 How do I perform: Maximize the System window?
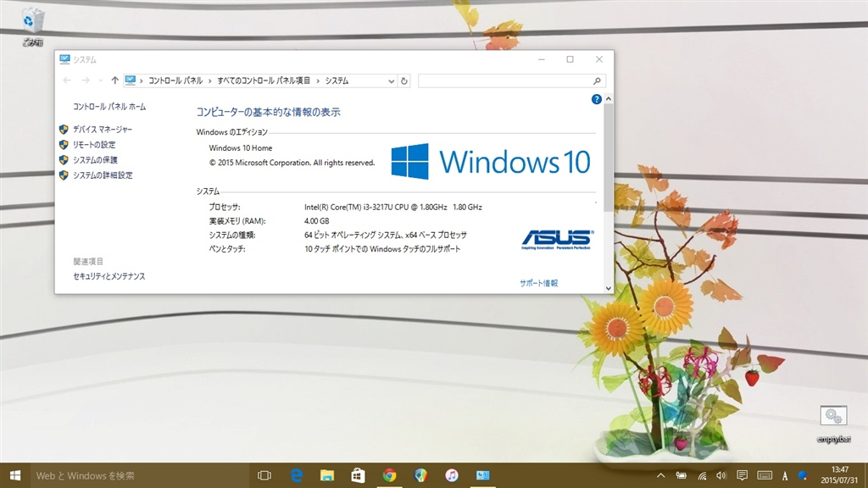point(570,59)
